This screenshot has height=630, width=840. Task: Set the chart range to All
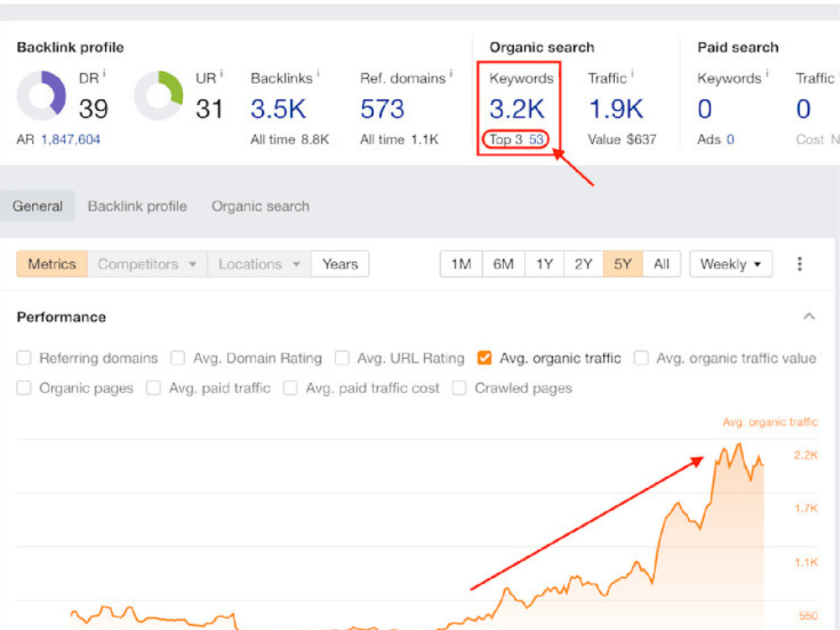click(x=662, y=264)
